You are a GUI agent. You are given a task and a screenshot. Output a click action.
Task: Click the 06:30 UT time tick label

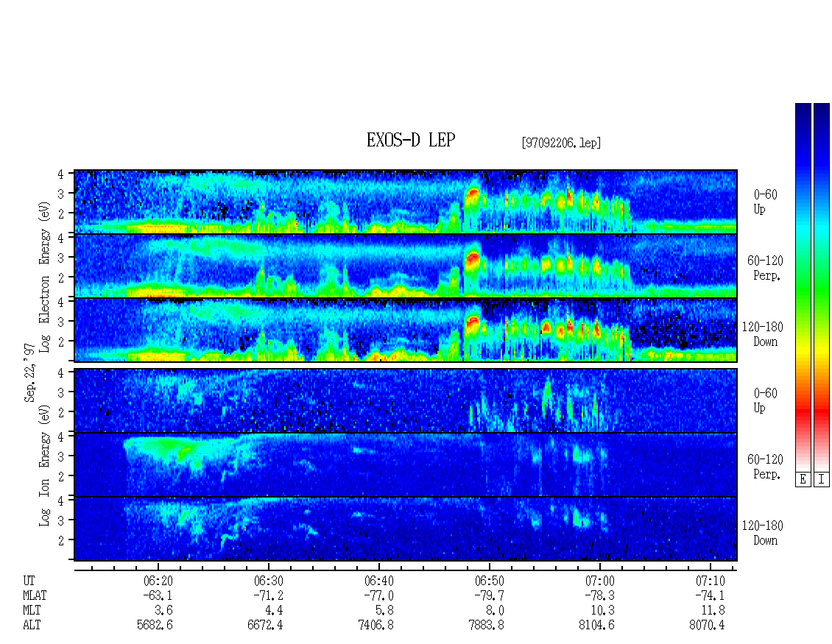click(x=269, y=581)
